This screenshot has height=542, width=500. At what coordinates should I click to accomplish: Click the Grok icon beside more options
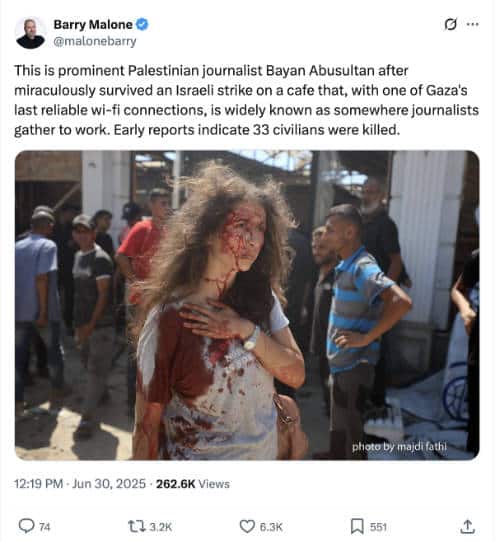[x=450, y=25]
